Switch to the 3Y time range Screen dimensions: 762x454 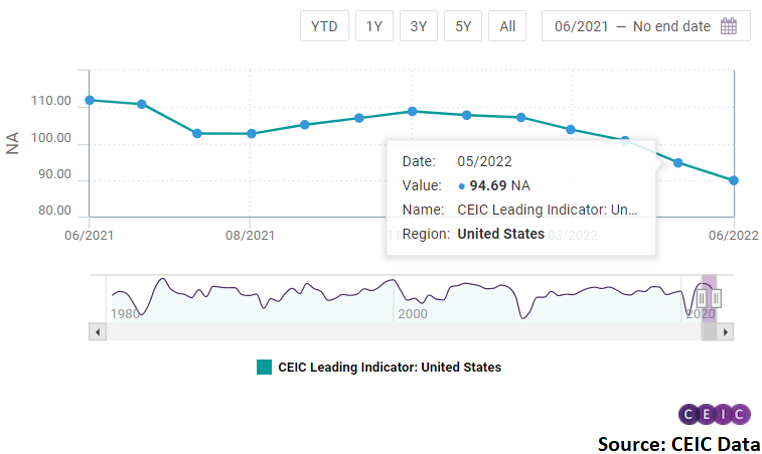(x=418, y=27)
